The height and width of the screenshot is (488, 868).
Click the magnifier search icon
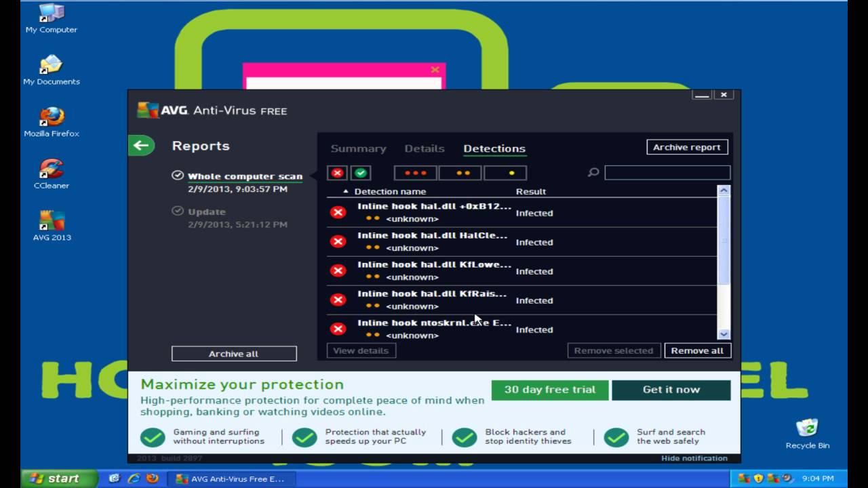pos(593,173)
